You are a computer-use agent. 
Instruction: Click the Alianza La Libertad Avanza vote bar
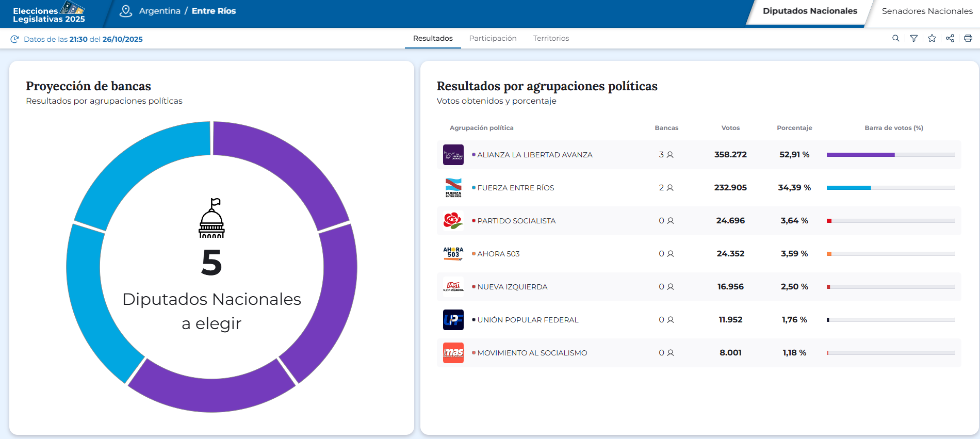(891, 155)
